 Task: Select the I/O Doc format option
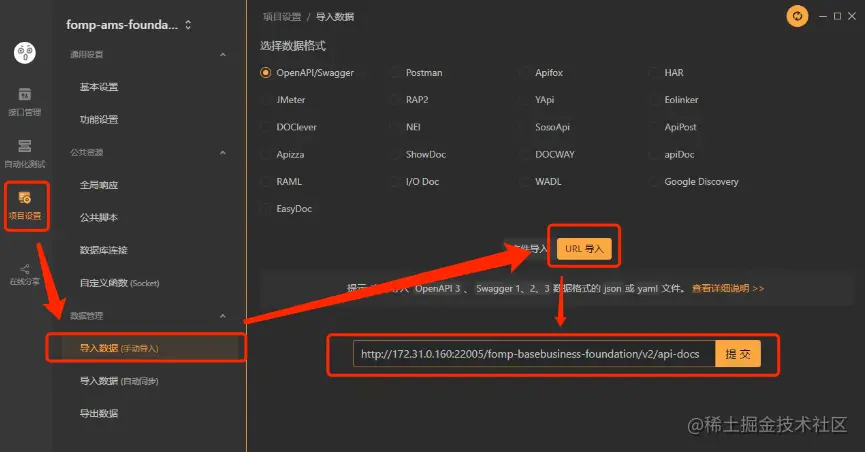pyautogui.click(x=415, y=182)
